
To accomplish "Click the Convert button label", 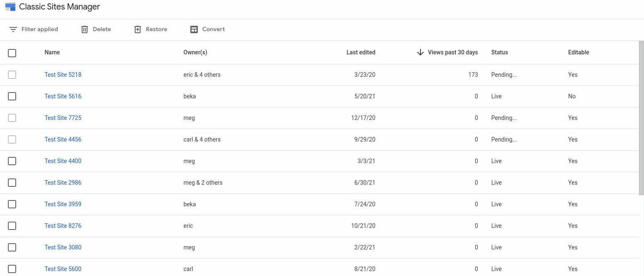I will [x=214, y=29].
